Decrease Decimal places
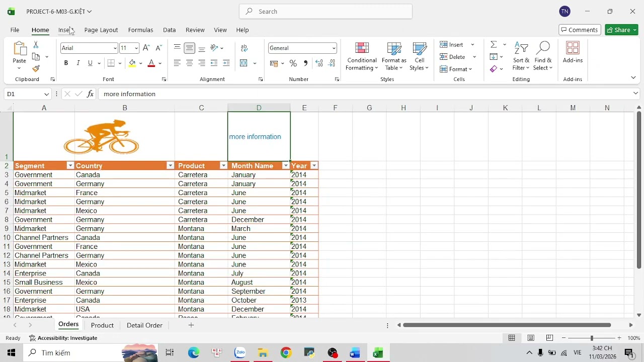Viewport: 644px width, 362px height. coord(332,63)
